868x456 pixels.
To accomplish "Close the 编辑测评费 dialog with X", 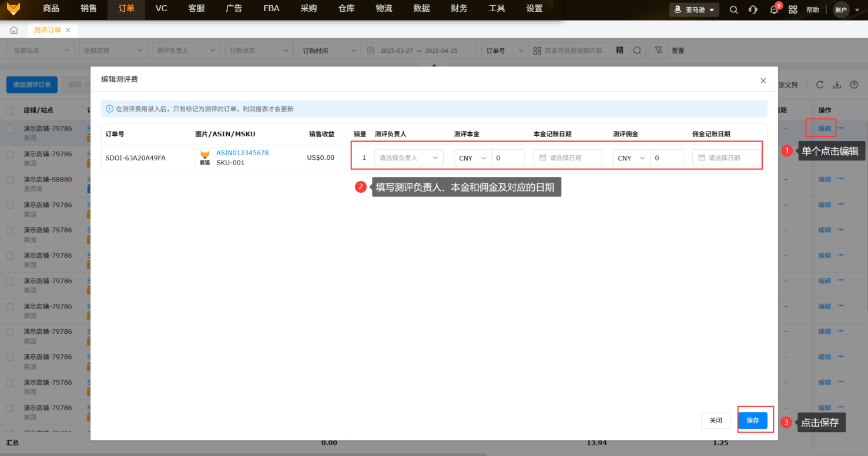I will pyautogui.click(x=763, y=81).
